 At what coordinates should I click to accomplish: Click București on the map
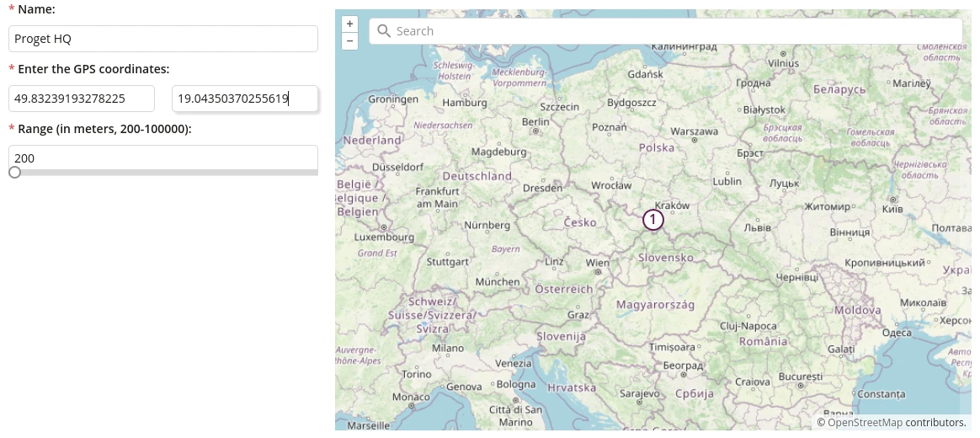801,377
